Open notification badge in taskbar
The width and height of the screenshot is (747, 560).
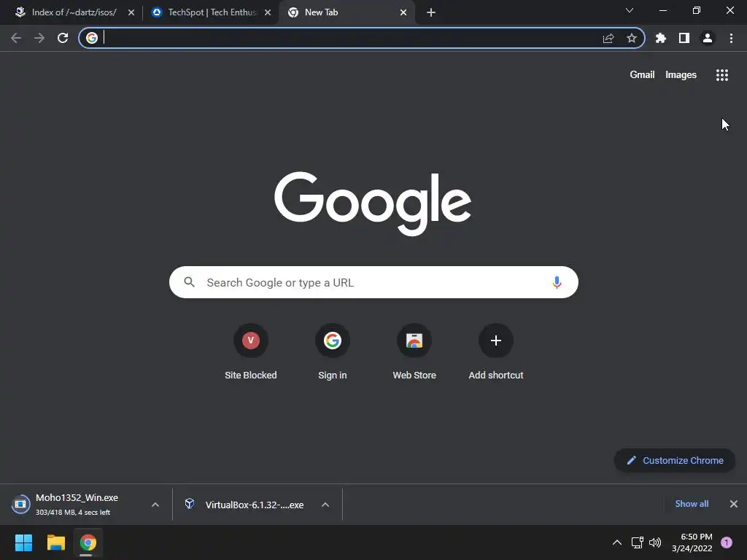tap(727, 542)
